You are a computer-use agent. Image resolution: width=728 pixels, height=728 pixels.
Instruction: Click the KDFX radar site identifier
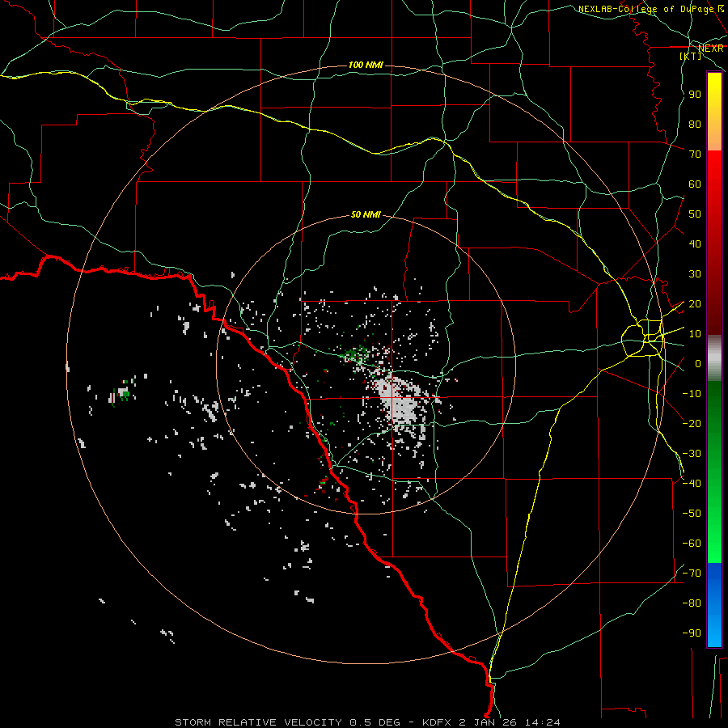[437, 722]
